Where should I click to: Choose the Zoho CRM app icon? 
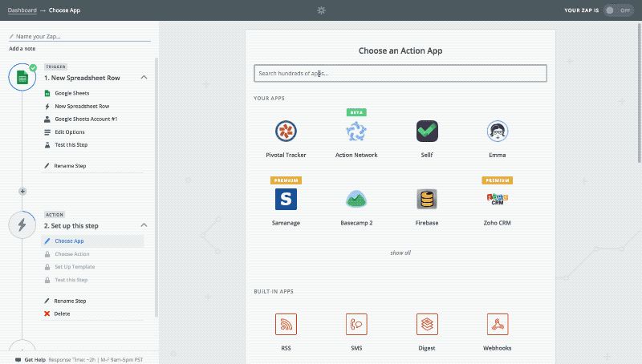click(x=498, y=199)
